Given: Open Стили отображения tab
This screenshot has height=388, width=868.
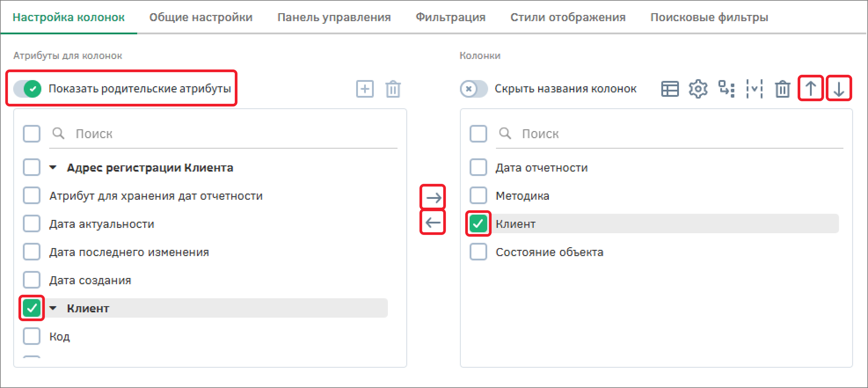Looking at the screenshot, I should tap(568, 17).
